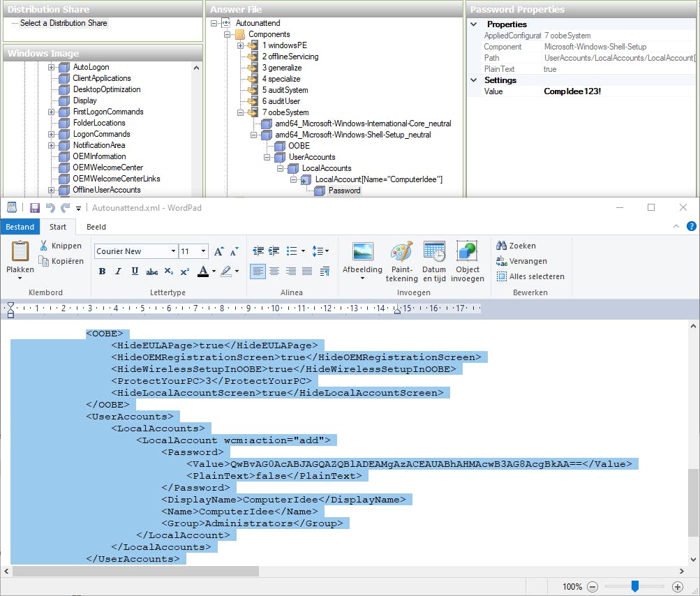The image size is (700, 596).
Task: Open the font size 11 dropdown
Action: (203, 251)
